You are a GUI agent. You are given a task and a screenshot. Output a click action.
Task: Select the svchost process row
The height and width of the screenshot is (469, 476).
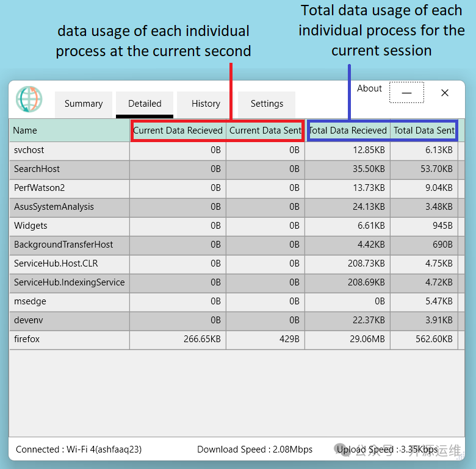pos(29,150)
